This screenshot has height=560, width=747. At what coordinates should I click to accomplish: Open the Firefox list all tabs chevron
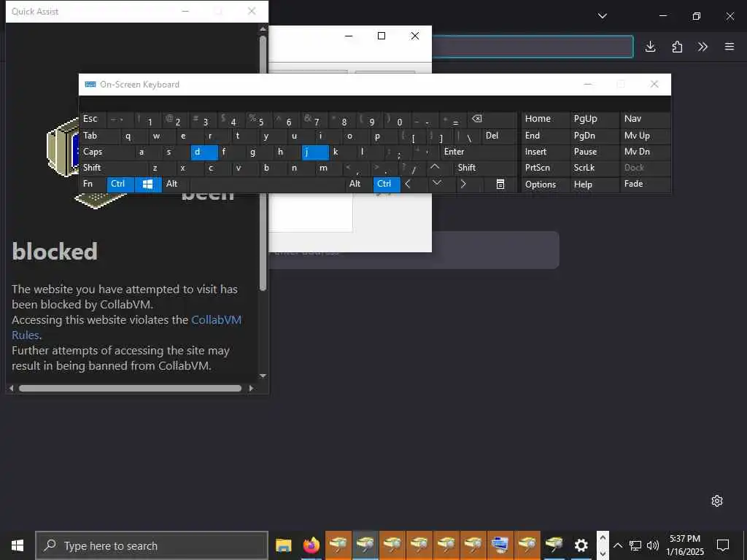pos(603,16)
